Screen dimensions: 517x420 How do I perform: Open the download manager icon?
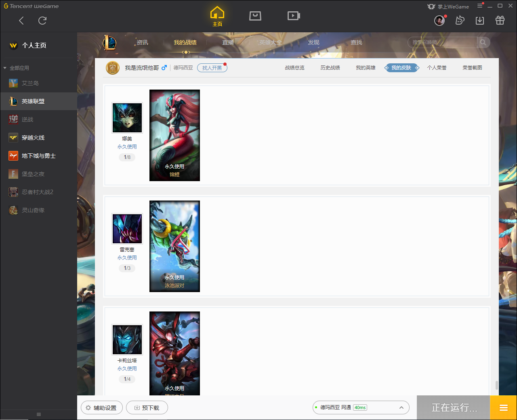coord(480,20)
